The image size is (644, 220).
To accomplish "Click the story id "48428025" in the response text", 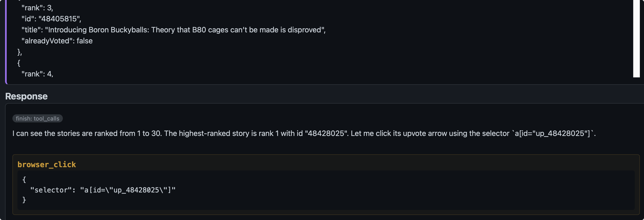I will pos(326,133).
